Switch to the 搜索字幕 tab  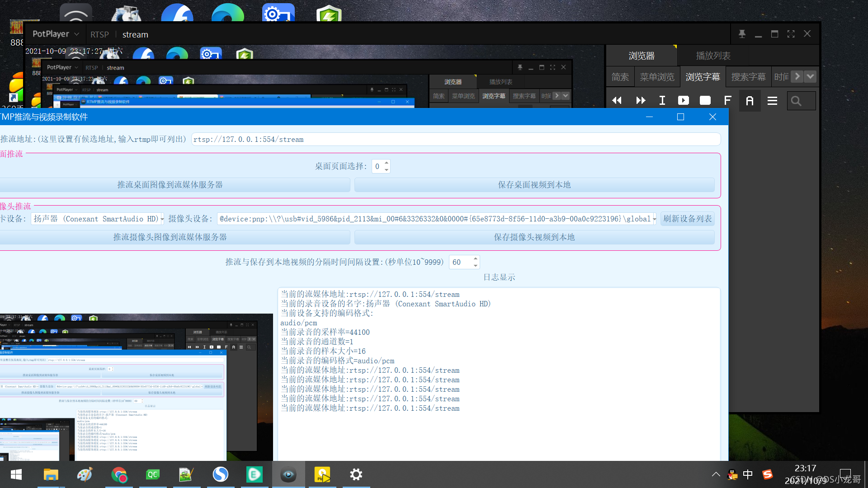click(748, 77)
